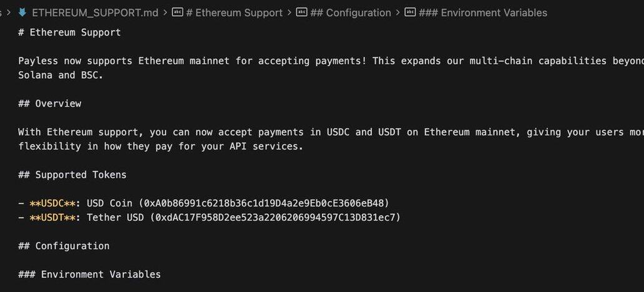The width and height of the screenshot is (644, 292).
Task: Click the USDC contract address 0xA0b8…eB48
Action: pyautogui.click(x=264, y=203)
